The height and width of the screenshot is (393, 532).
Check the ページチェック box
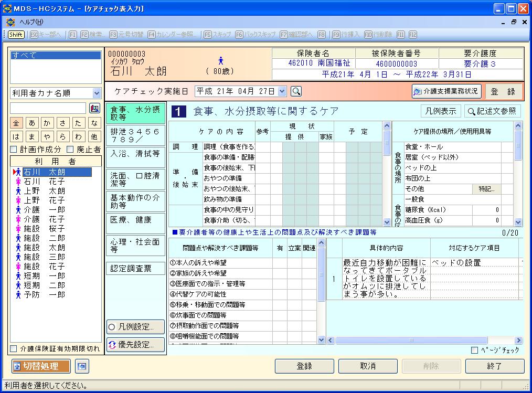click(x=475, y=350)
